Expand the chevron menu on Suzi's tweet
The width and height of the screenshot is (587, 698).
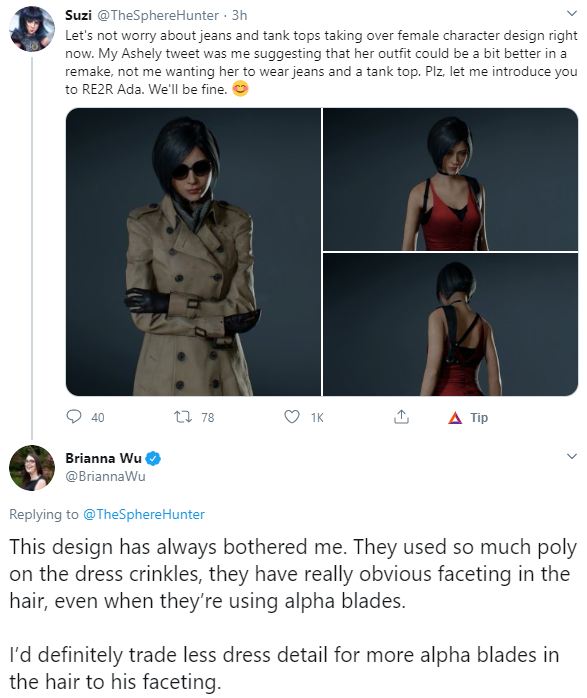point(571,14)
